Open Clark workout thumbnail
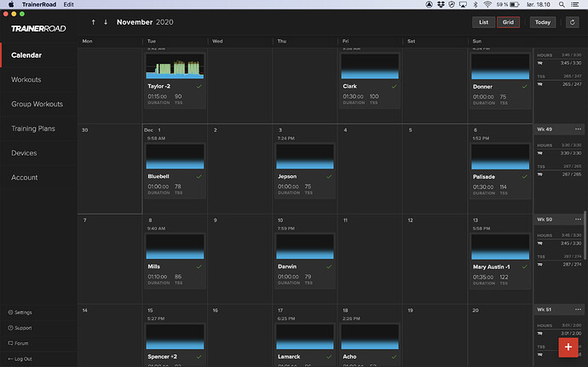Viewport: 588px width, 367px height. (370, 66)
